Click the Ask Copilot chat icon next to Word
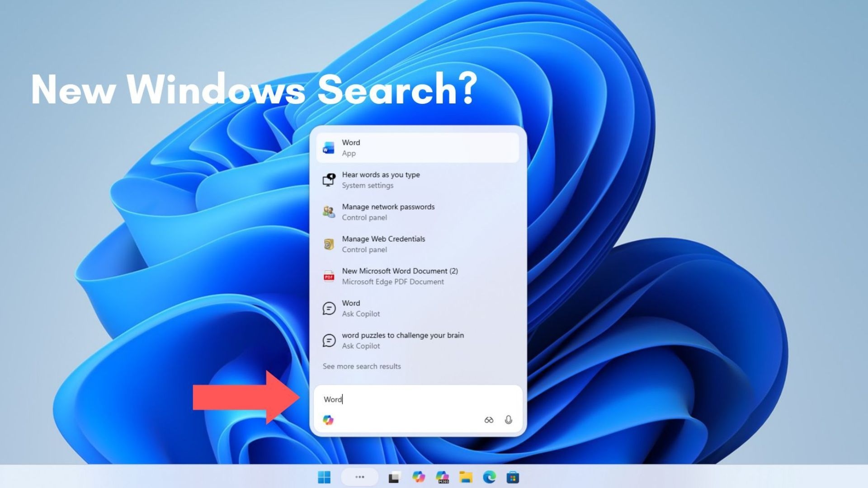The height and width of the screenshot is (488, 868). [328, 308]
